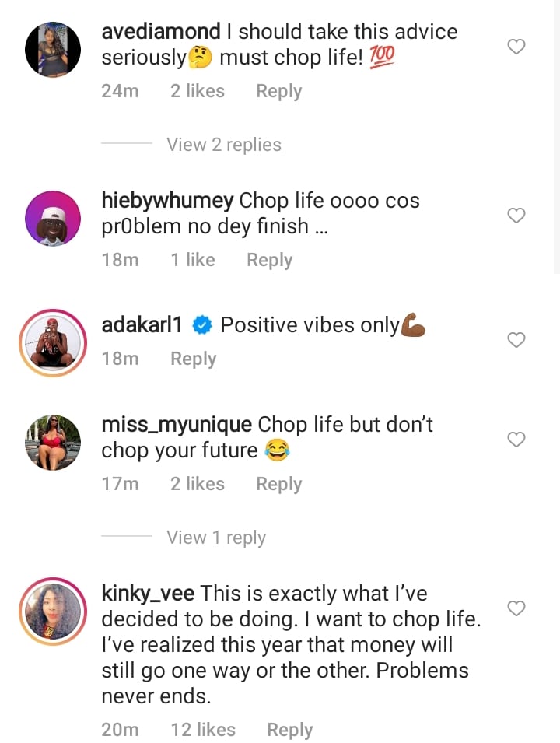560x743 pixels.
Task: Open miss_myunique's profile photo
Action: tap(53, 442)
